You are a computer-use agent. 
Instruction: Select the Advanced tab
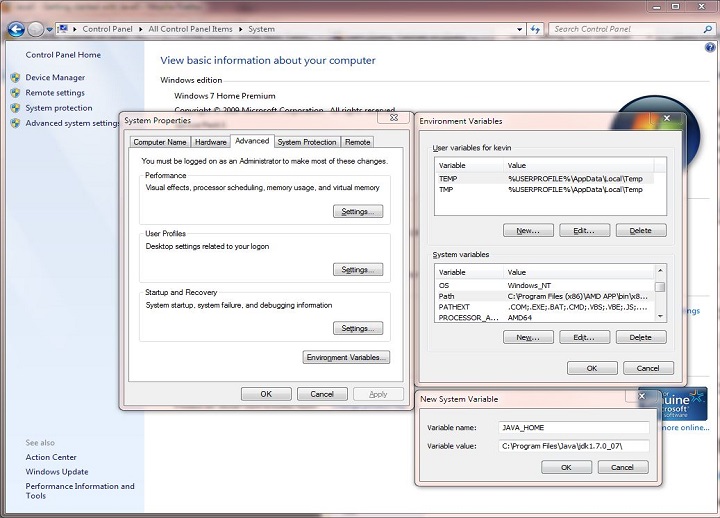point(252,141)
